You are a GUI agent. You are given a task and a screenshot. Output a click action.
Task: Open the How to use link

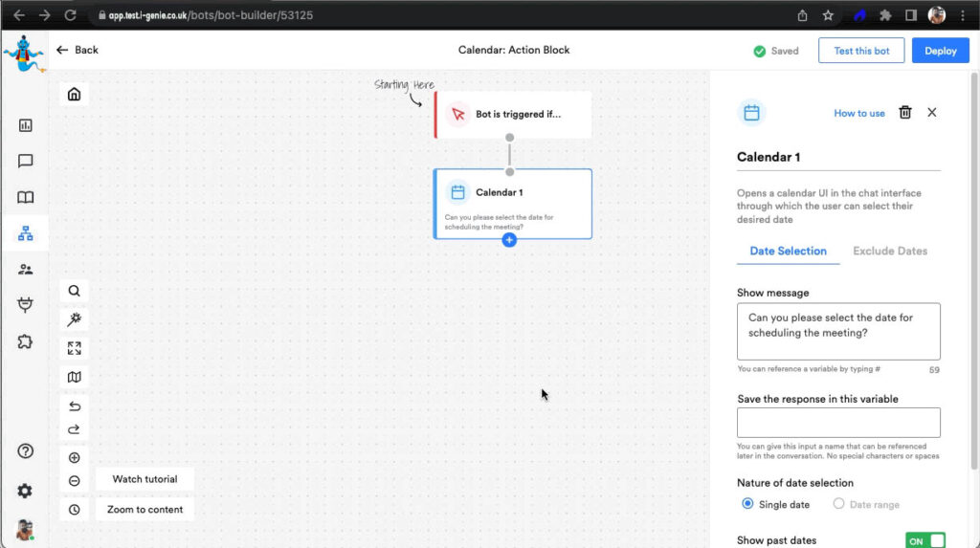[x=858, y=113]
